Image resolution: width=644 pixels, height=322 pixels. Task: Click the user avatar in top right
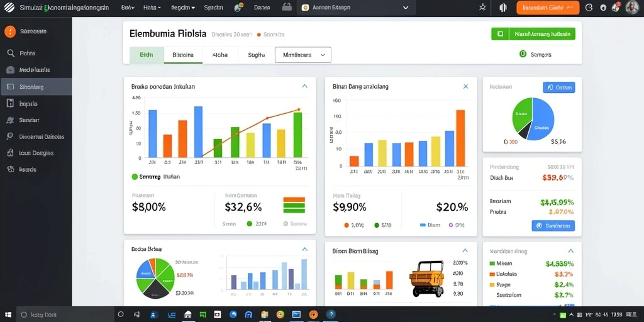(632, 8)
